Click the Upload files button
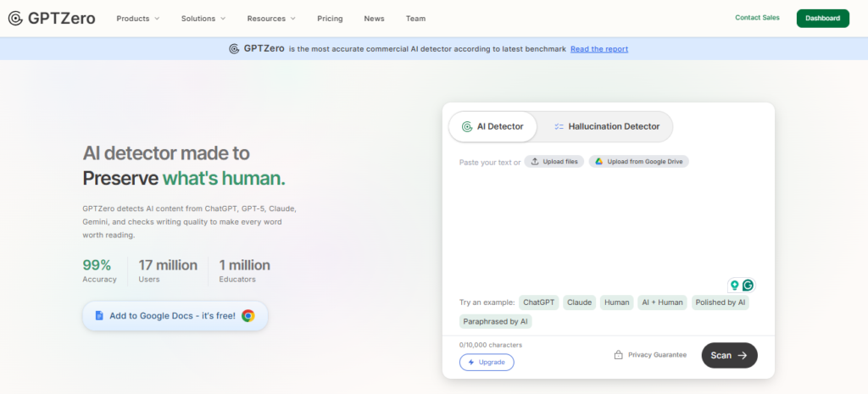This screenshot has width=868, height=394. point(554,162)
